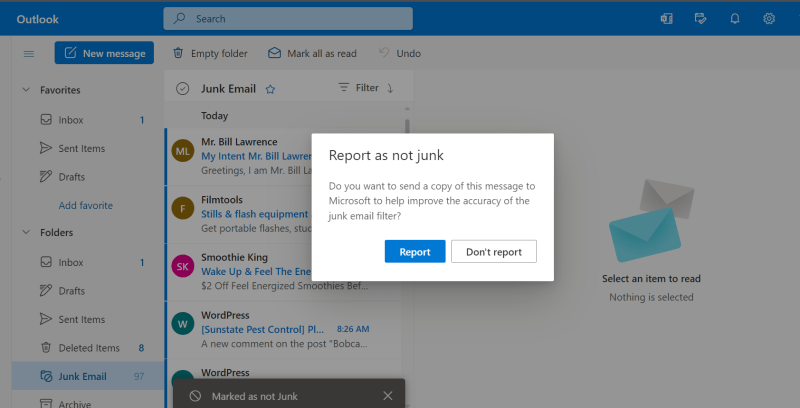Image resolution: width=800 pixels, height=408 pixels.
Task: Add Junk Email to favorites star
Action: tap(270, 88)
